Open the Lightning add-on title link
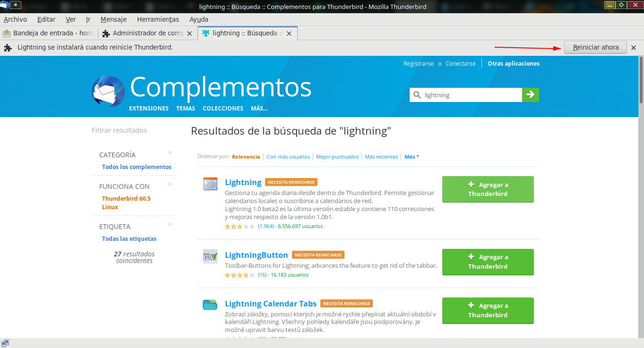 tap(243, 182)
